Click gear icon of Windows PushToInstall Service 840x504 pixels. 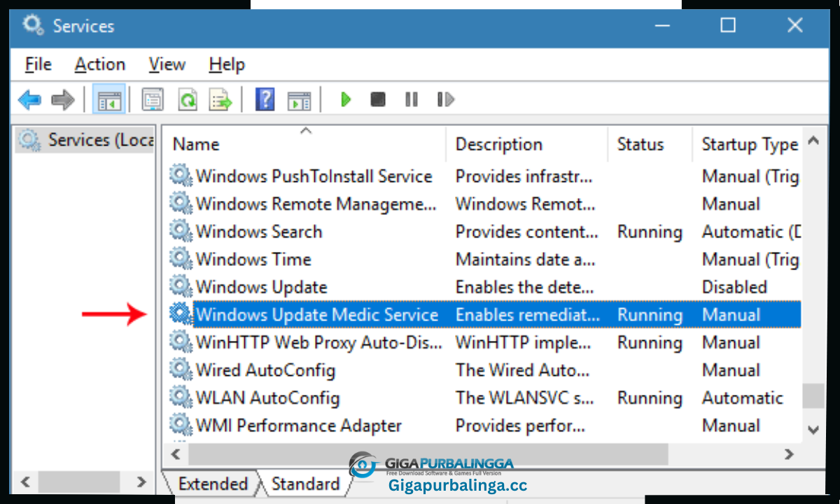click(x=181, y=176)
